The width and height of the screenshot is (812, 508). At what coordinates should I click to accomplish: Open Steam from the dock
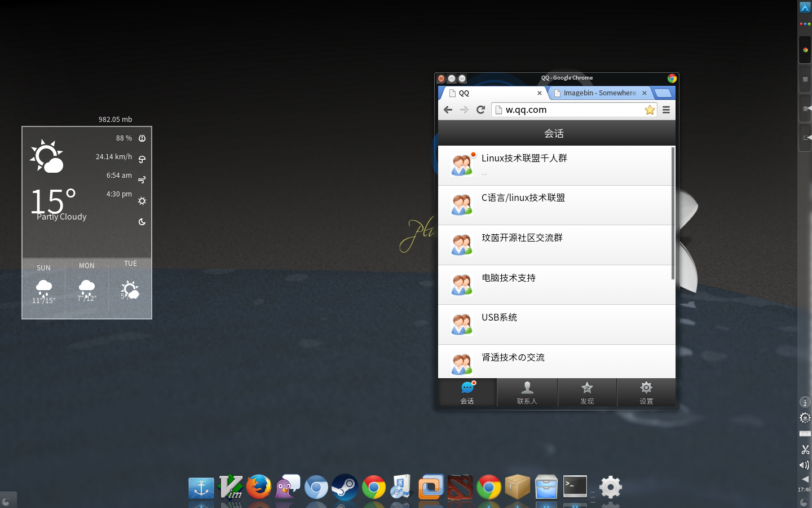click(345, 487)
